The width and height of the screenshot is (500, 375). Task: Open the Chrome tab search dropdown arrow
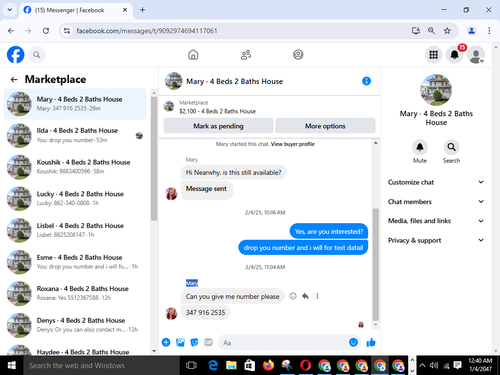[10, 10]
